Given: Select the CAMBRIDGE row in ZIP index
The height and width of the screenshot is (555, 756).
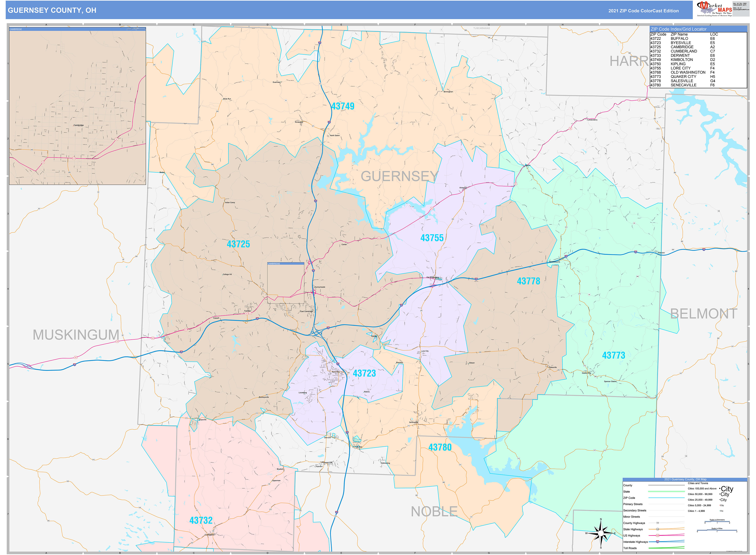Looking at the screenshot, I should tap(682, 47).
